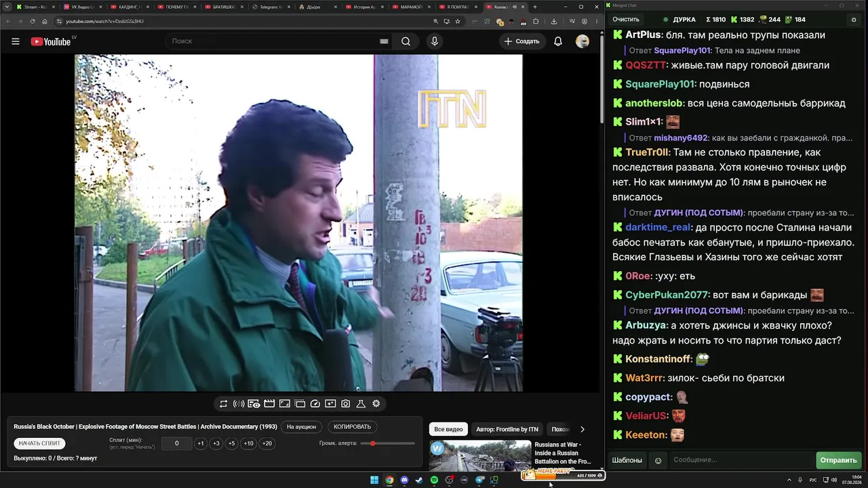The width and height of the screenshot is (868, 488).
Task: Click the 'КОПИРОВАТЬ' button
Action: [x=353, y=427]
